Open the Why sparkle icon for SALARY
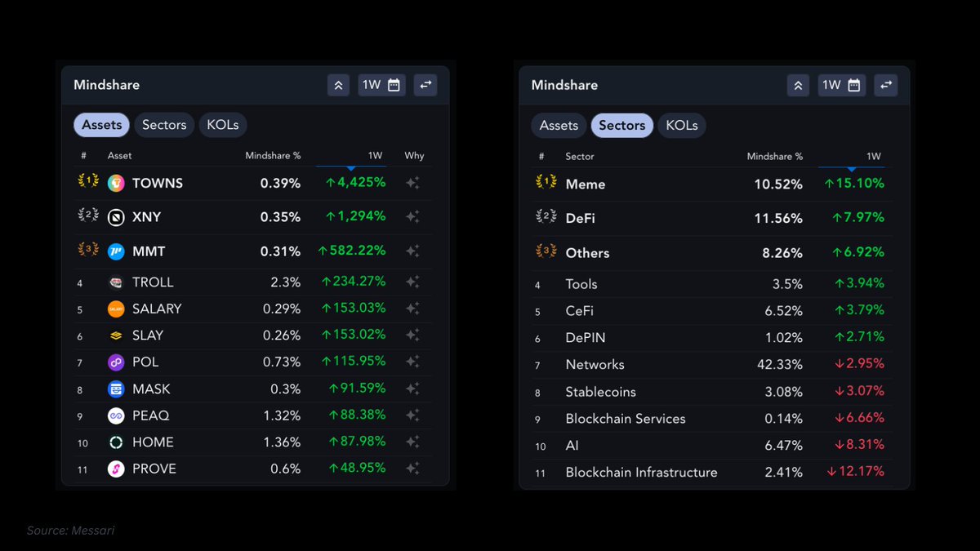Viewport: 980px width, 551px height. pyautogui.click(x=413, y=309)
